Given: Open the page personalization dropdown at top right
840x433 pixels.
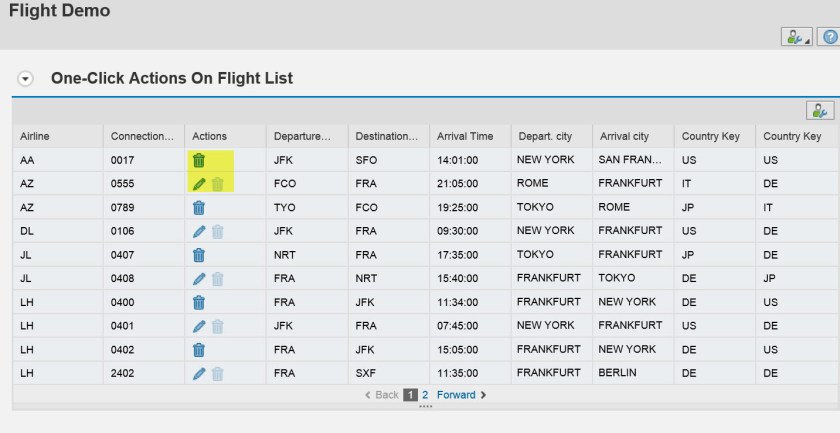Looking at the screenshot, I should coord(797,37).
